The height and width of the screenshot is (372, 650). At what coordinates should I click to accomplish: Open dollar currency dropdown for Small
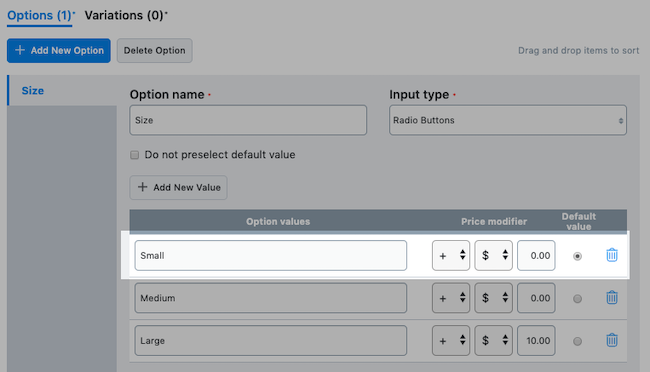pyautogui.click(x=493, y=255)
